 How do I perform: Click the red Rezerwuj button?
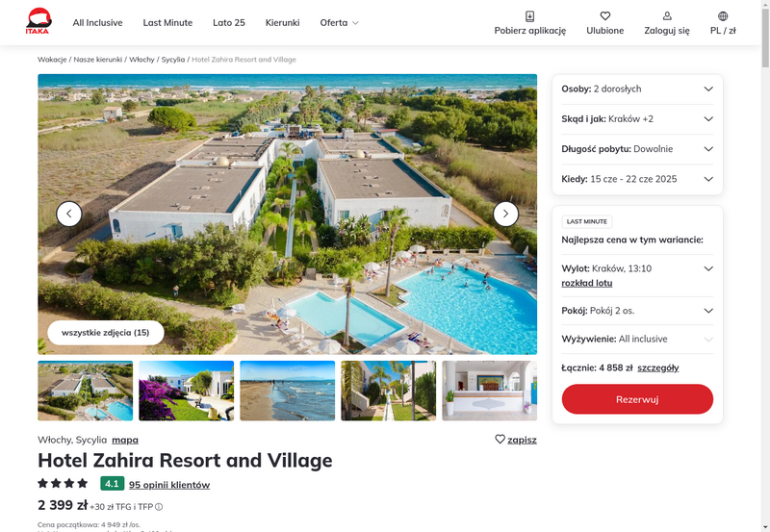coord(637,399)
